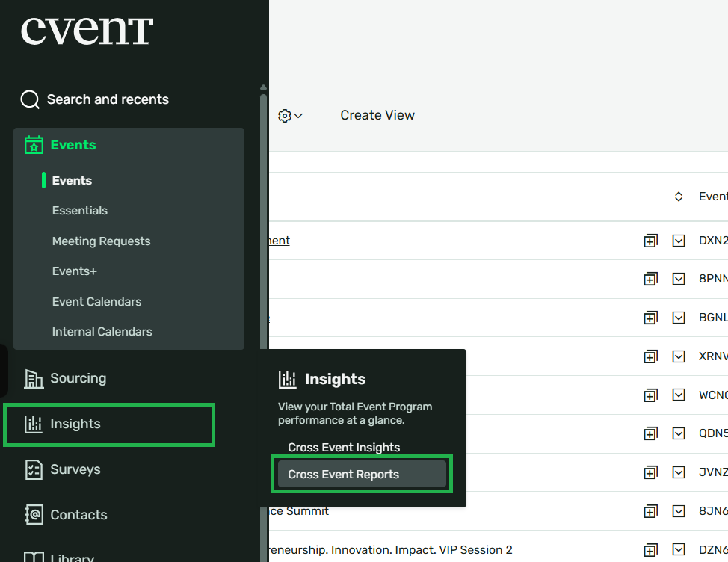
Task: Click the cvent logo
Action: pyautogui.click(x=87, y=31)
